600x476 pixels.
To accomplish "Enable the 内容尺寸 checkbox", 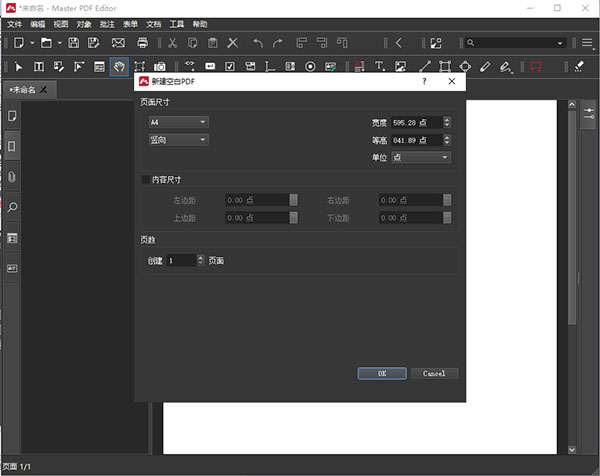I will coord(146,179).
